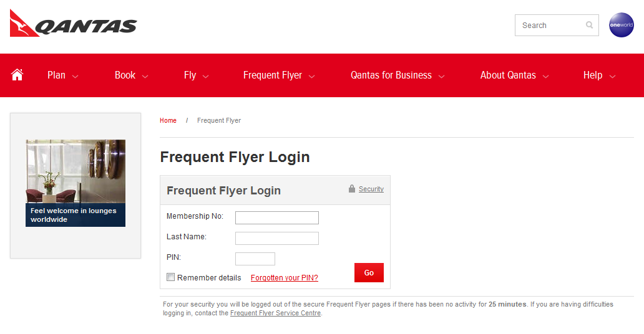Screen dimensions: 644x334
Task: Expand the Fly dropdown arrow
Action: [x=206, y=76]
